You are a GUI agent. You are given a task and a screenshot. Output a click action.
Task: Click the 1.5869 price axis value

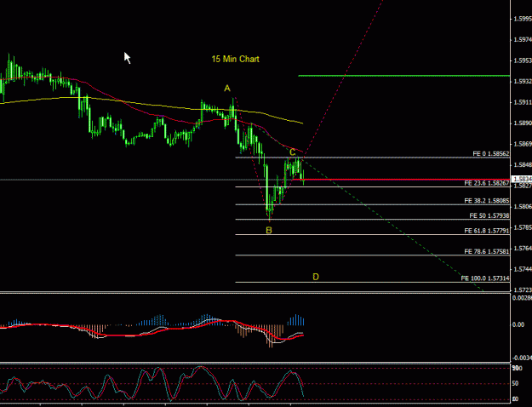523,144
